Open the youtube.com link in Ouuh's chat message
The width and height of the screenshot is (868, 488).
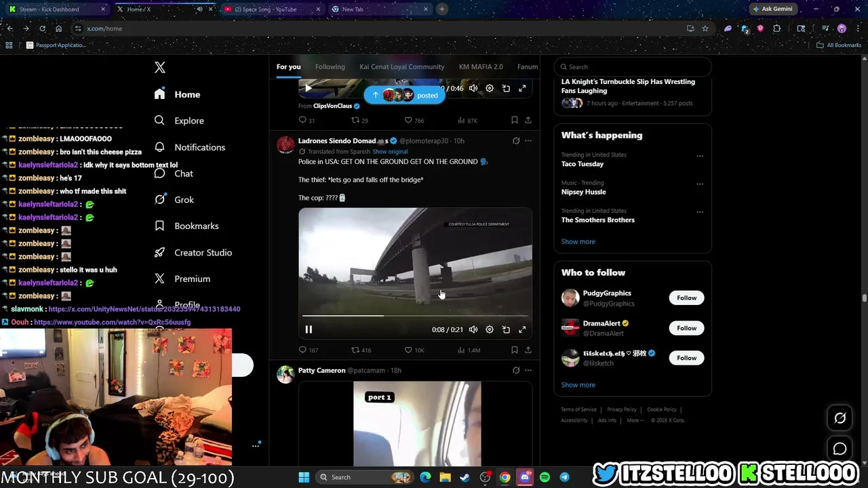[x=113, y=322]
